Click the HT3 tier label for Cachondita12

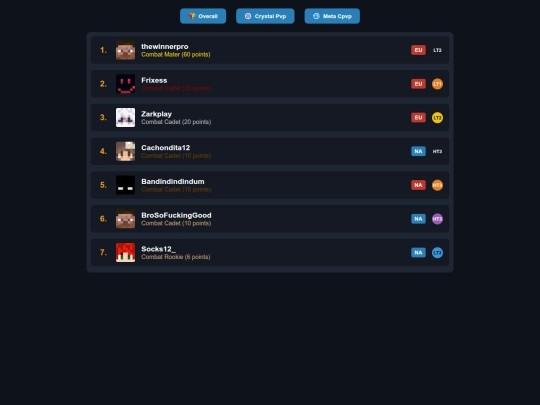[437, 151]
